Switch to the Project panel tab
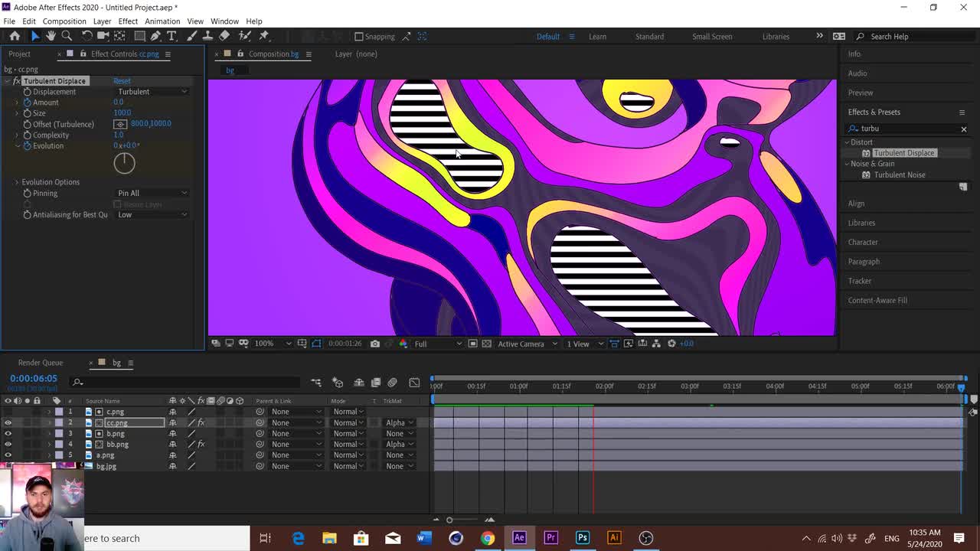This screenshot has height=551, width=980. click(19, 54)
